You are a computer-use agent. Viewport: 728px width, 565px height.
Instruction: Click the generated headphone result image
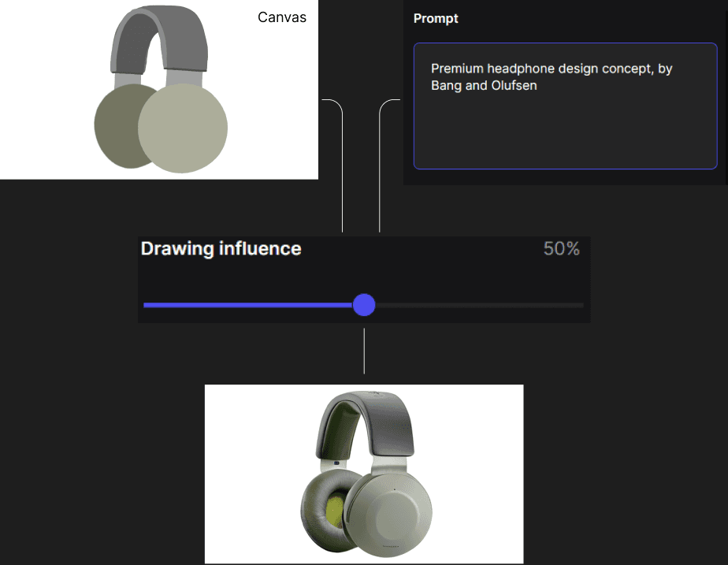pyautogui.click(x=363, y=473)
